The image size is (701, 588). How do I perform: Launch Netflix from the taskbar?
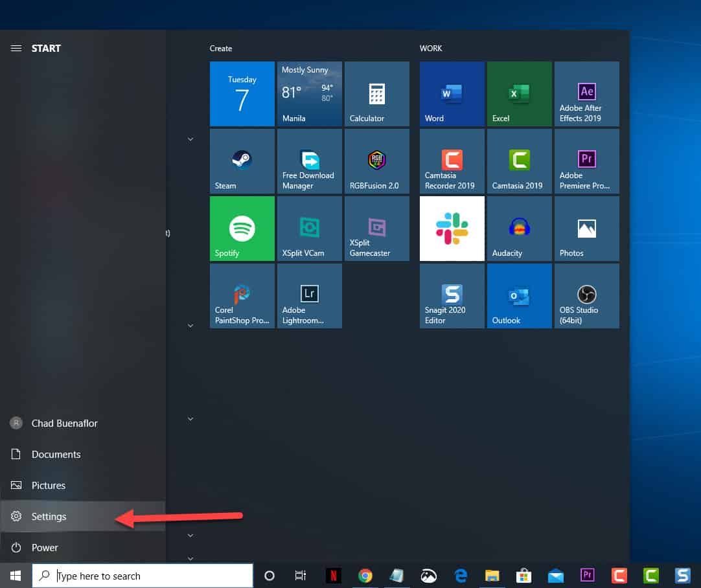click(334, 576)
